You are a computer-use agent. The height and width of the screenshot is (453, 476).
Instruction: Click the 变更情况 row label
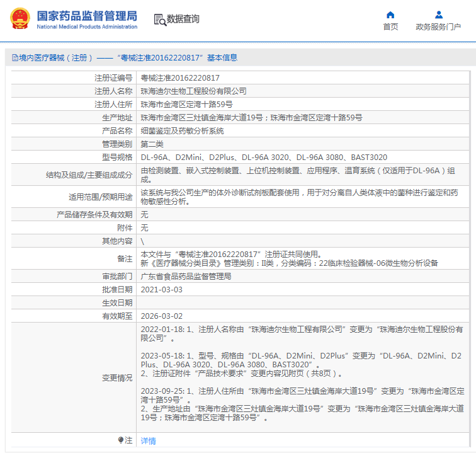pos(117,377)
